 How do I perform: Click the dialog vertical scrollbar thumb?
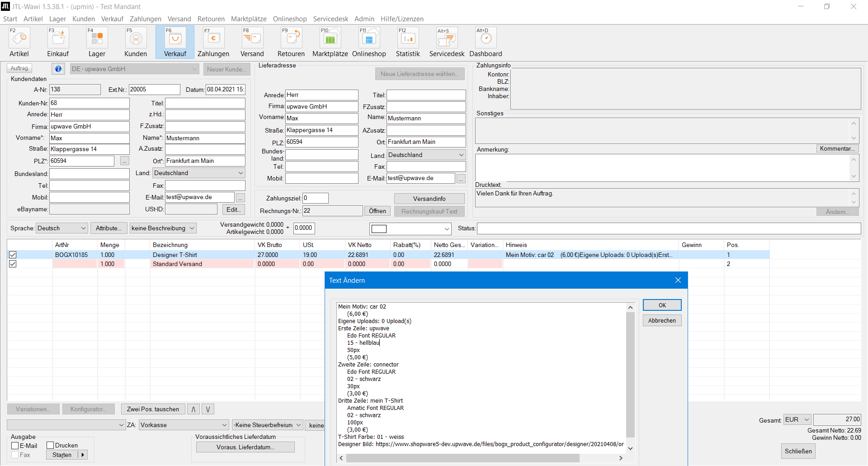(630, 375)
